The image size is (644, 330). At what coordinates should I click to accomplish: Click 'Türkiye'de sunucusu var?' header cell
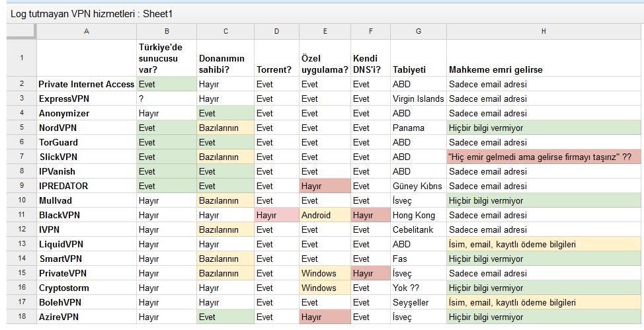click(167, 58)
